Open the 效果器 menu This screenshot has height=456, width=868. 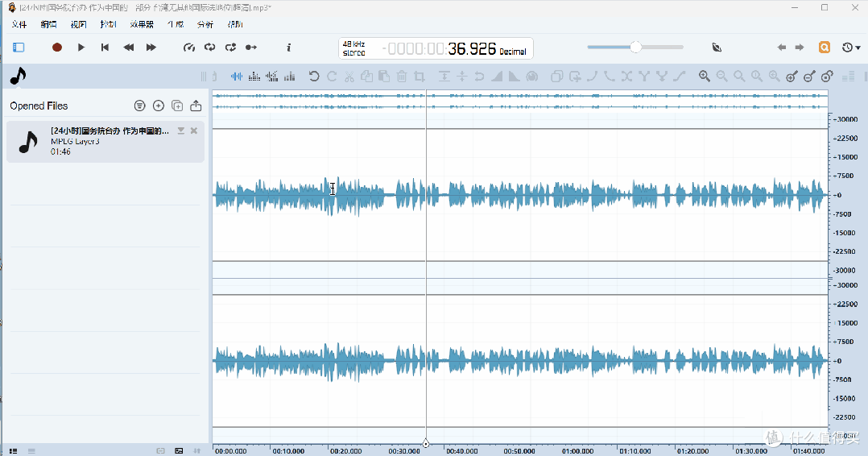pos(142,24)
